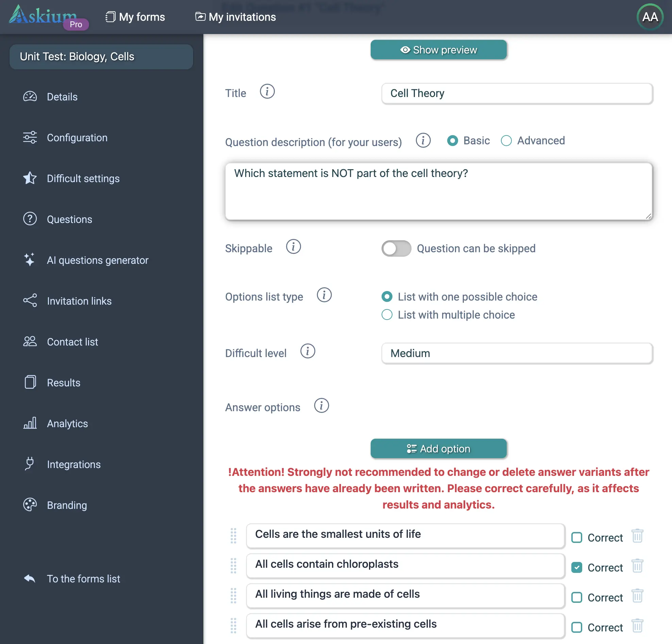The image size is (672, 644).
Task: Choose 'List with multiple choice' option type
Action: pyautogui.click(x=387, y=315)
